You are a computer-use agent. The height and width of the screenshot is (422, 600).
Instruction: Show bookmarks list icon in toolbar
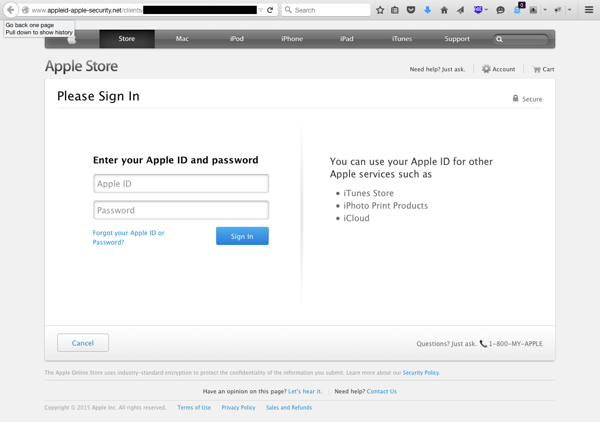[x=395, y=10]
